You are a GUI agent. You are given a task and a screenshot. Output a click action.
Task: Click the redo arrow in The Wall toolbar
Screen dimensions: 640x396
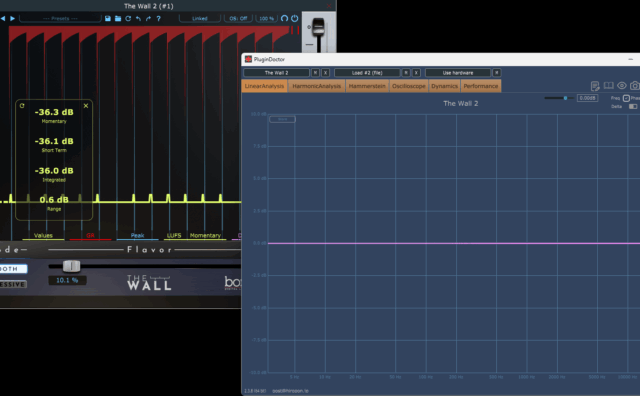coord(148,18)
